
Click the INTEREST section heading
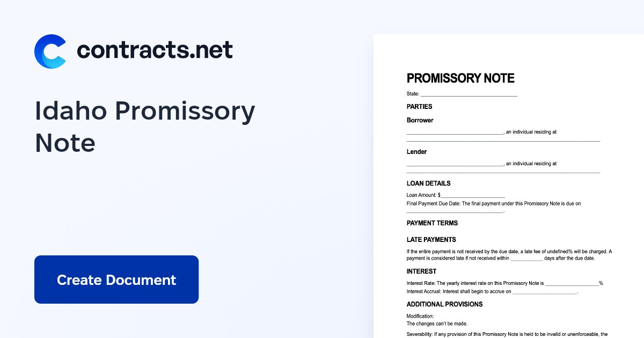pyautogui.click(x=422, y=271)
